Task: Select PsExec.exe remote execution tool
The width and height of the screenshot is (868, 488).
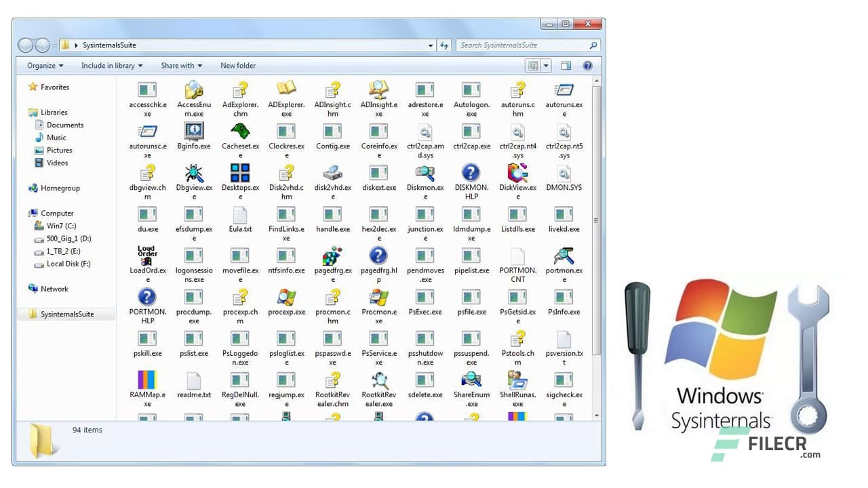Action: pyautogui.click(x=425, y=299)
